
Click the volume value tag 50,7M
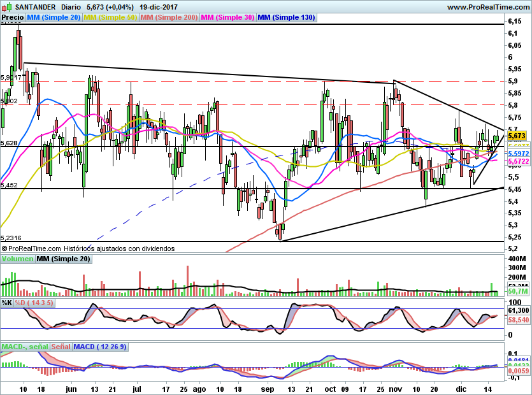pyautogui.click(x=517, y=291)
